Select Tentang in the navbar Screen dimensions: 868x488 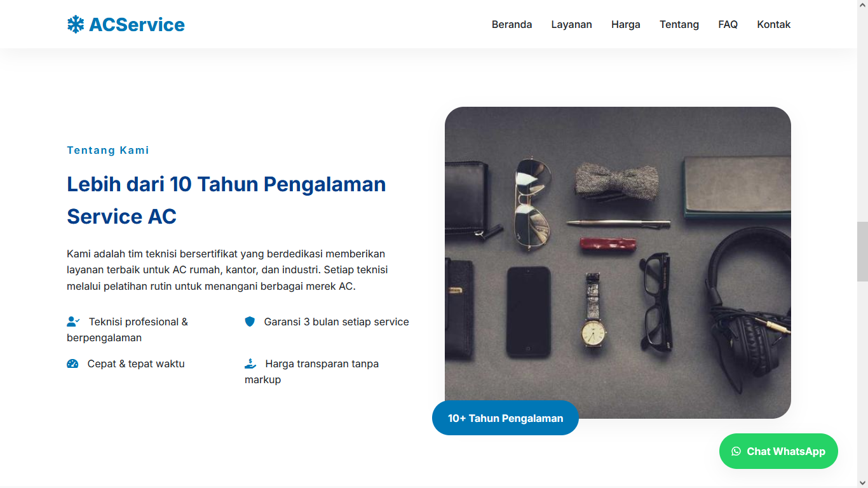679,24
